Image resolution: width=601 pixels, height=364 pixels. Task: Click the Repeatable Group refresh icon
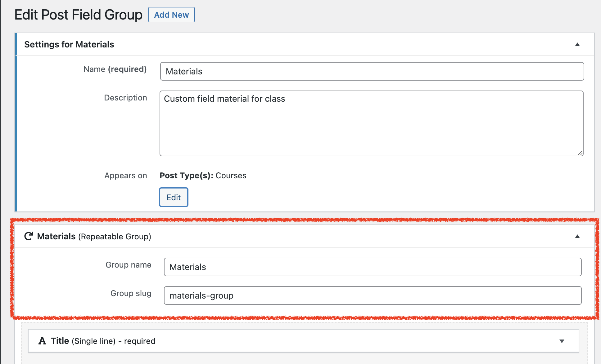click(29, 236)
